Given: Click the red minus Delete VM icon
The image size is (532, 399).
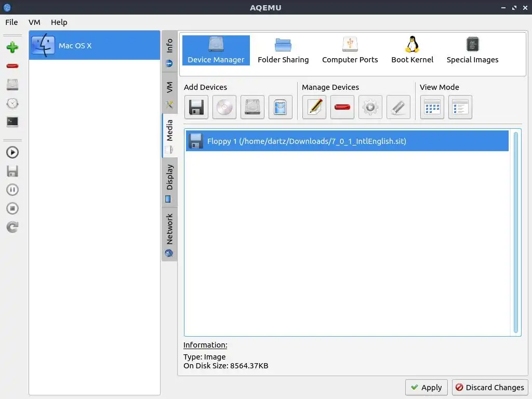Looking at the screenshot, I should point(12,66).
